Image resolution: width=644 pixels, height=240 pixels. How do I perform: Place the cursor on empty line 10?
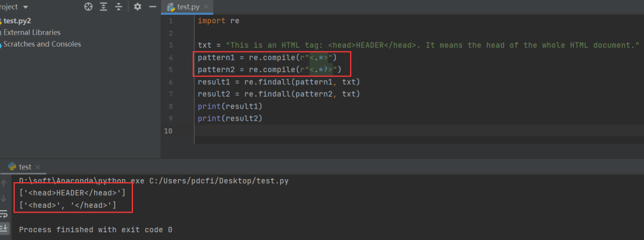(x=419, y=131)
